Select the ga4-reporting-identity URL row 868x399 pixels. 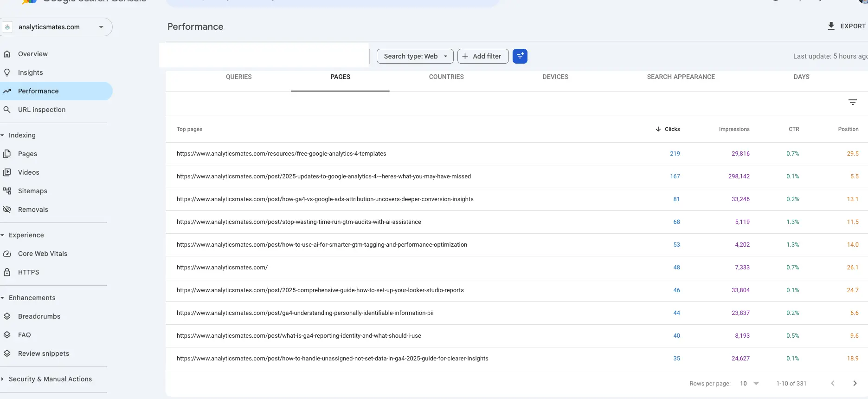click(x=517, y=336)
